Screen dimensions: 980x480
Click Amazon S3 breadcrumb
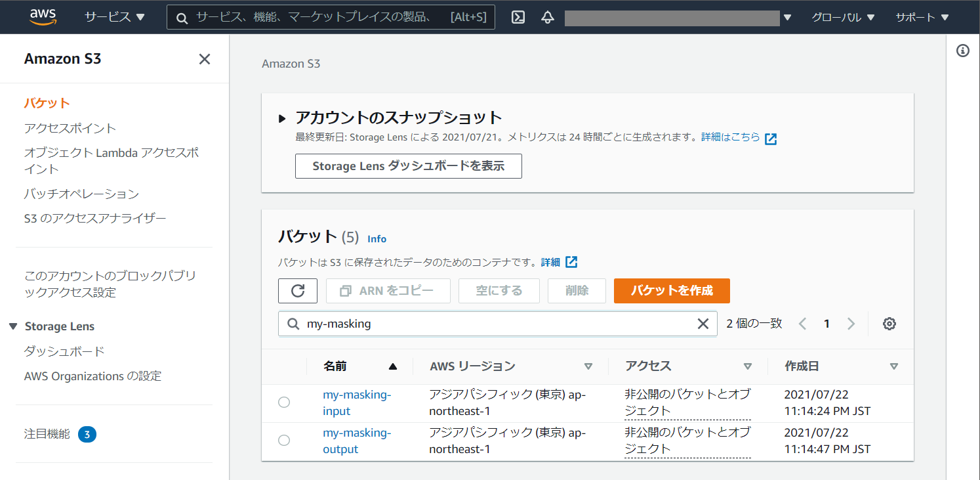coord(291,64)
